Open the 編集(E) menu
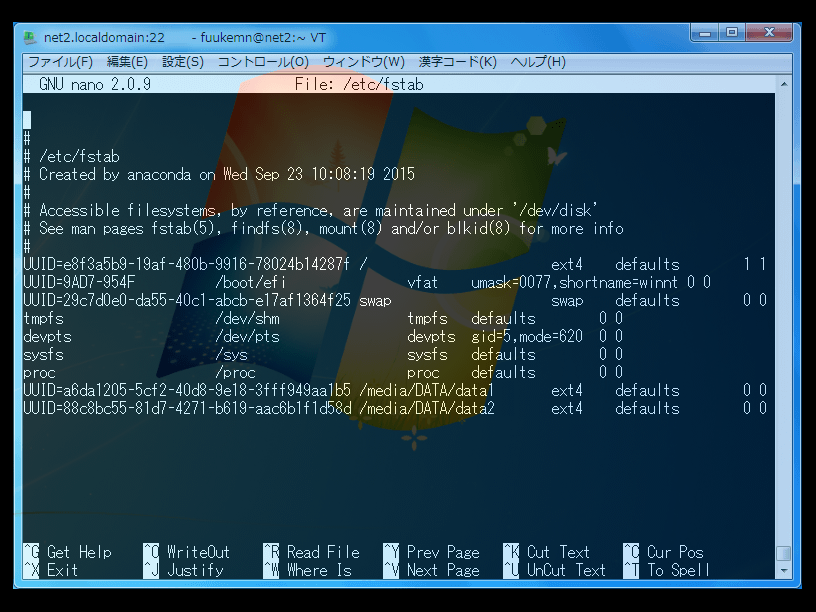Image resolution: width=816 pixels, height=612 pixels. 127,62
